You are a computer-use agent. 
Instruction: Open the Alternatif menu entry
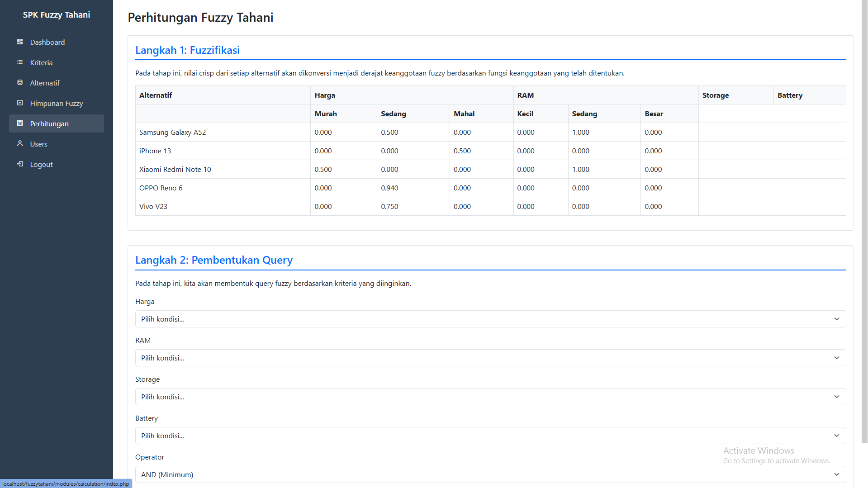coord(57,83)
